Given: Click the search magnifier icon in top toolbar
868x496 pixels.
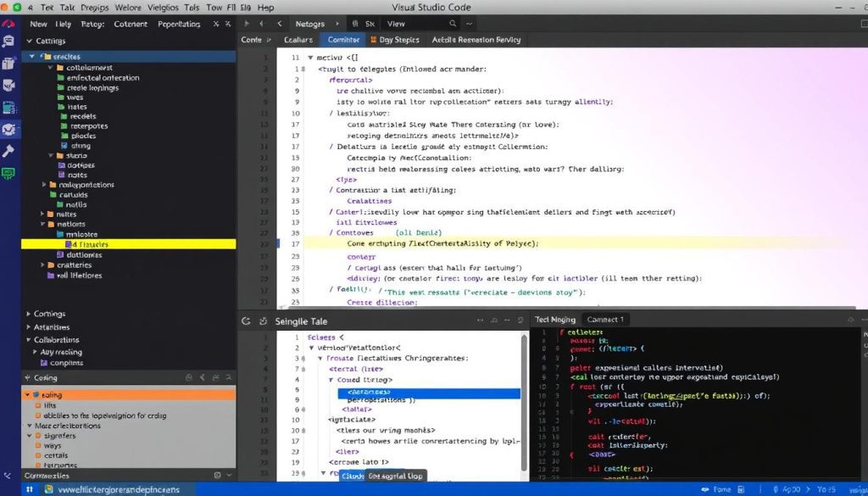Looking at the screenshot, I should [x=453, y=24].
